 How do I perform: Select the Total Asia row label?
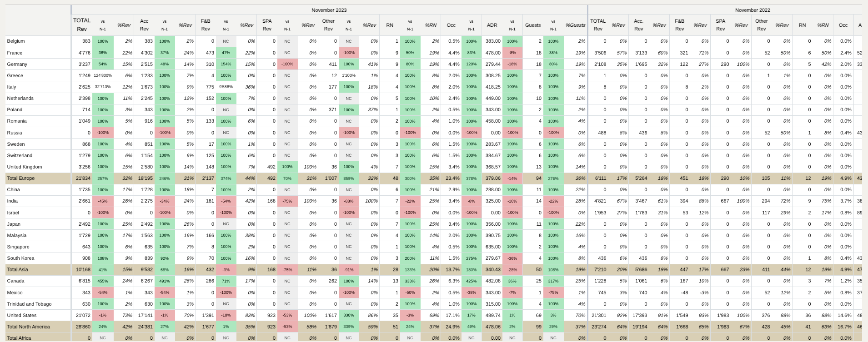(18, 270)
